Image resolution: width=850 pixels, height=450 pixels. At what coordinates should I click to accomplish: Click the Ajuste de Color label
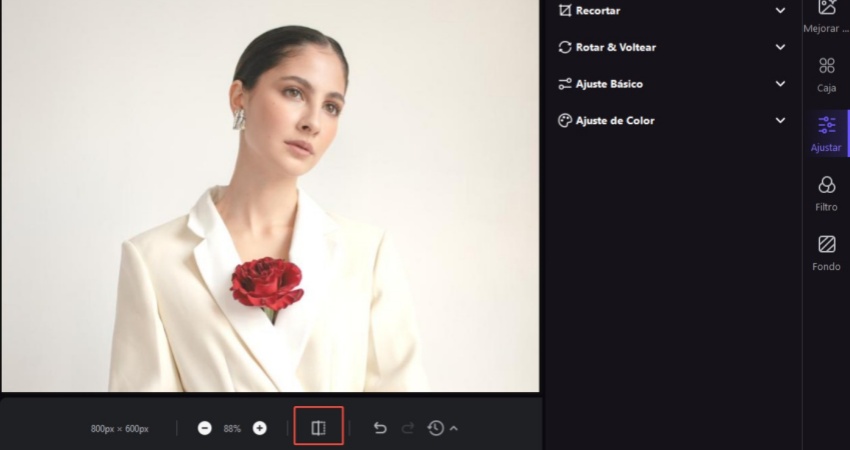click(x=614, y=121)
